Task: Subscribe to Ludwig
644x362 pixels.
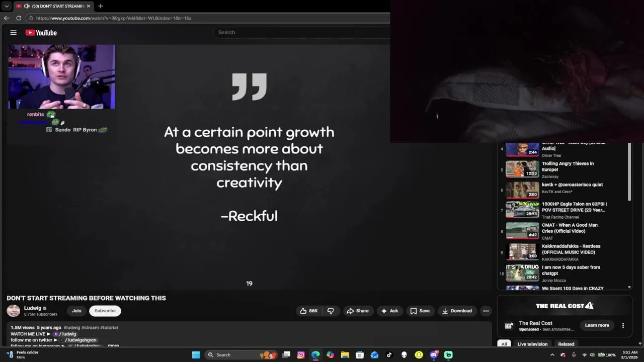Action: pyautogui.click(x=105, y=311)
